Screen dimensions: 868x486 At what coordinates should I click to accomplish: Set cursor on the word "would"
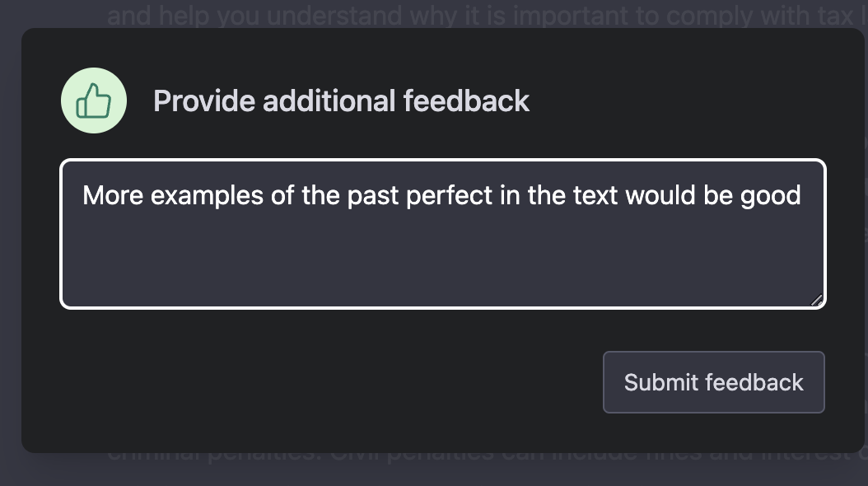click(x=660, y=195)
